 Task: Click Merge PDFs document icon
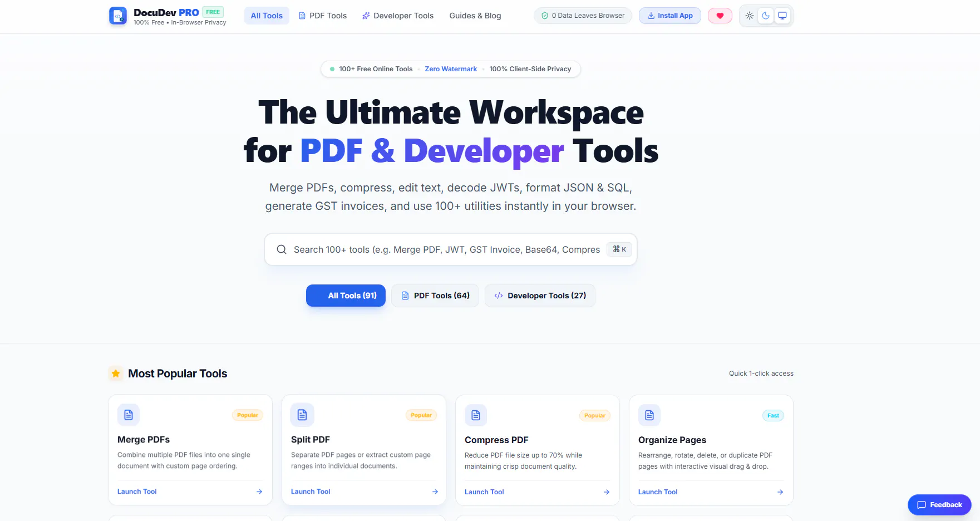(x=129, y=415)
